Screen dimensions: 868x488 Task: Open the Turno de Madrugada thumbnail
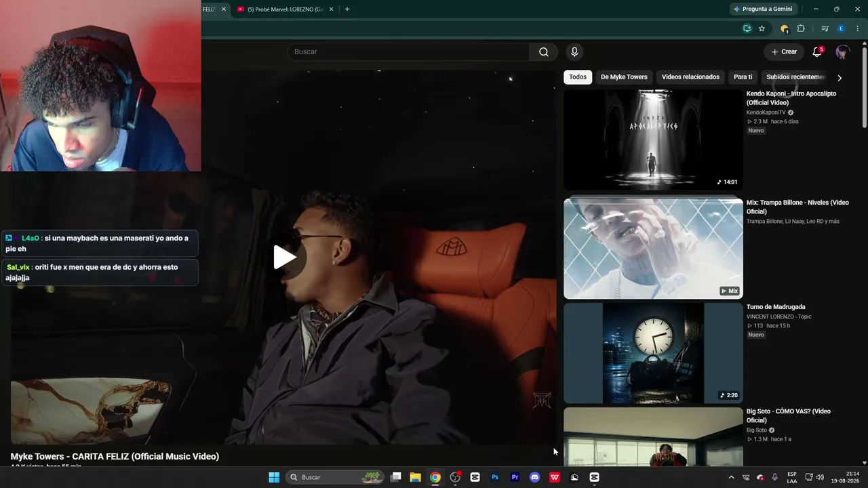[653, 353]
